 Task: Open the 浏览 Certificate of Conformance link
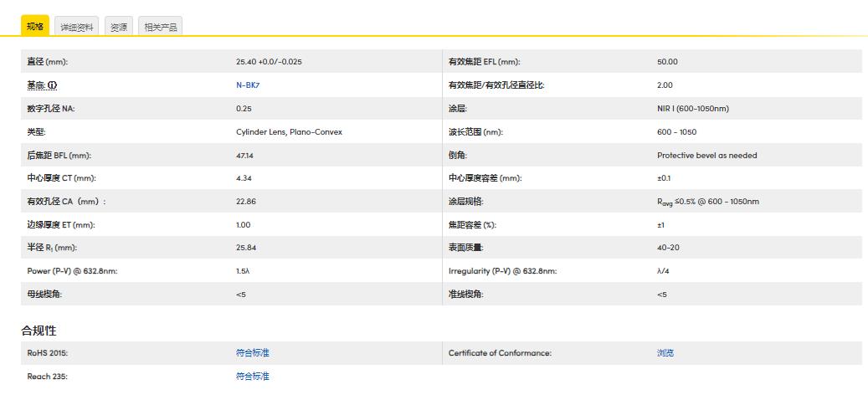tap(665, 353)
